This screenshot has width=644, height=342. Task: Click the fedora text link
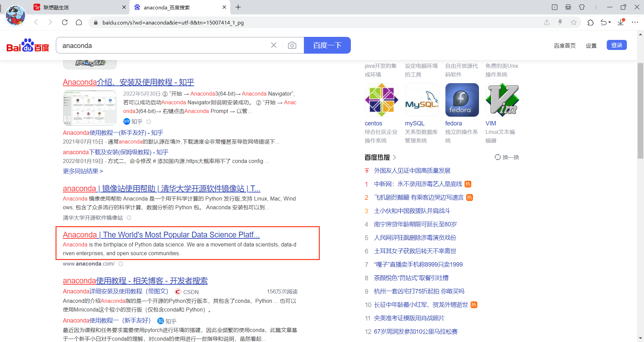tap(453, 123)
